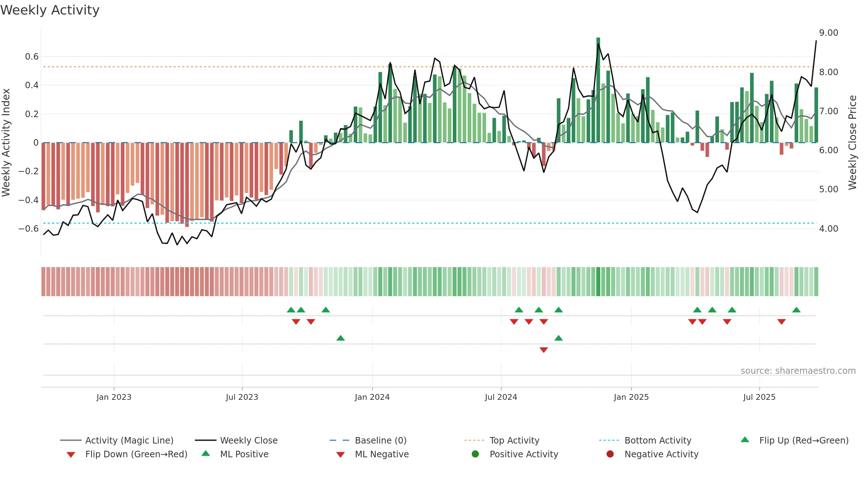Click the 9.00 price tick label

829,33
